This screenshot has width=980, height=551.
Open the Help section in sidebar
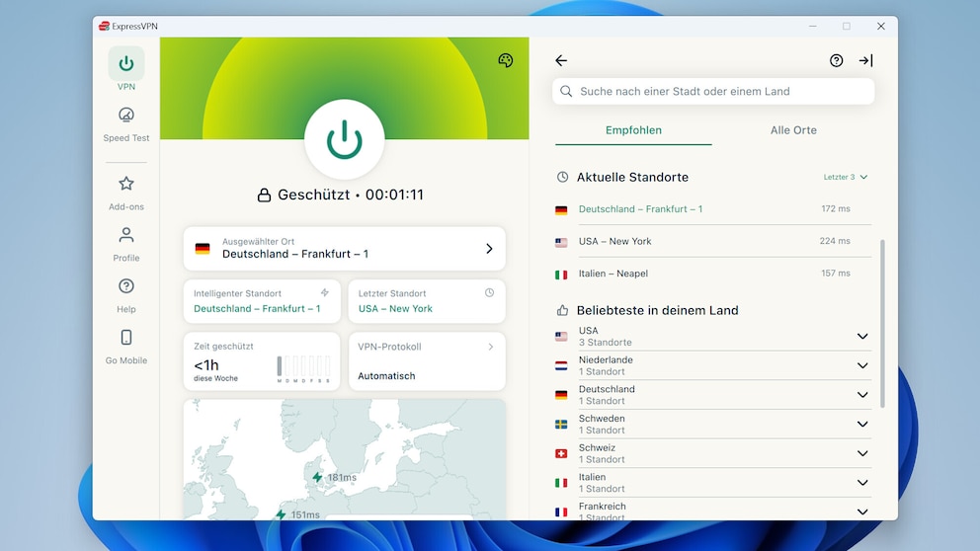pos(126,295)
